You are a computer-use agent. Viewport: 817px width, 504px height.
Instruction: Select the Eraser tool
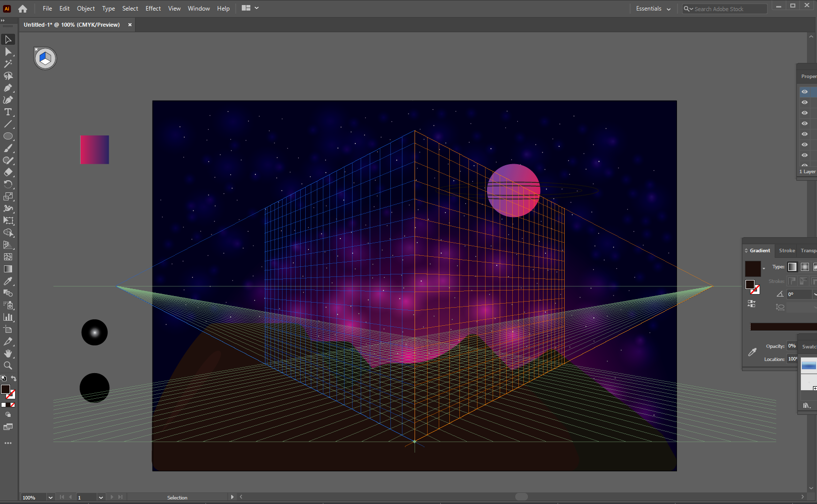[x=8, y=172]
